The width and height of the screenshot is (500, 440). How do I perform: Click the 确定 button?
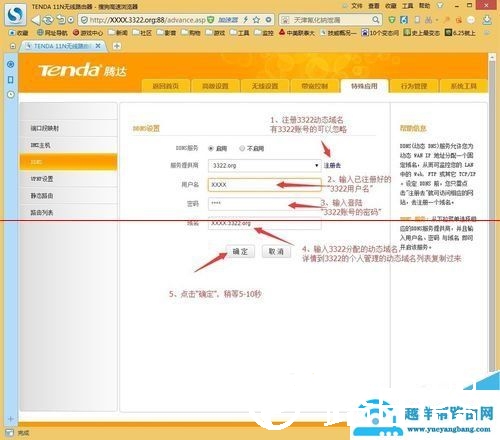click(240, 251)
